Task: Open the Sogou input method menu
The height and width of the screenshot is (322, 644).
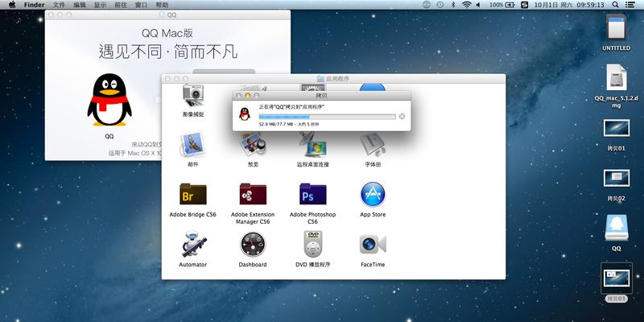Action: (x=524, y=5)
